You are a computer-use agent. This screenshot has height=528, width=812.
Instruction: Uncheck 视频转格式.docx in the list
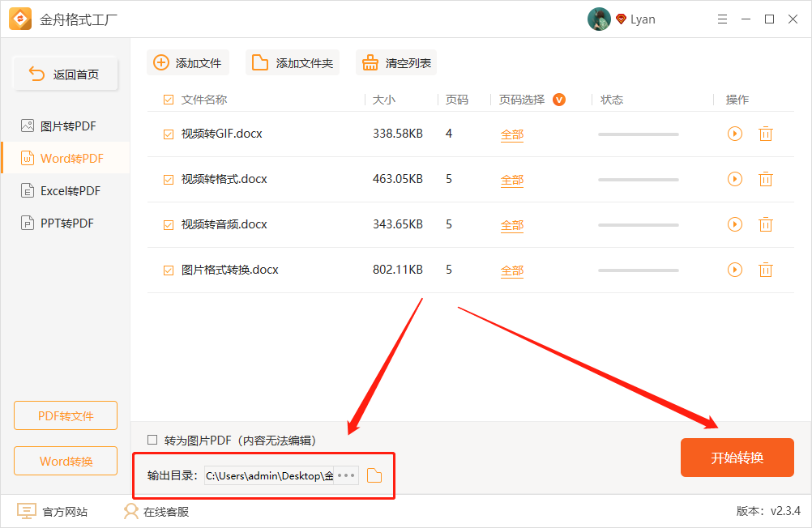168,179
